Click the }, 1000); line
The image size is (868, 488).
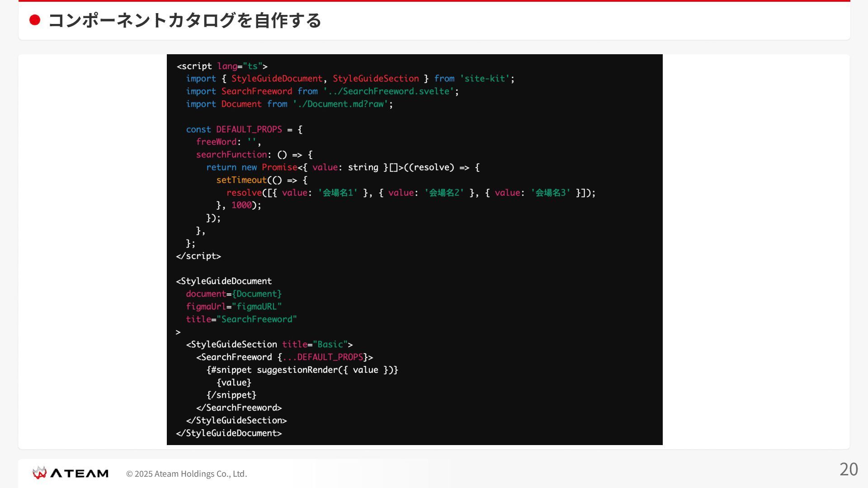(x=239, y=205)
